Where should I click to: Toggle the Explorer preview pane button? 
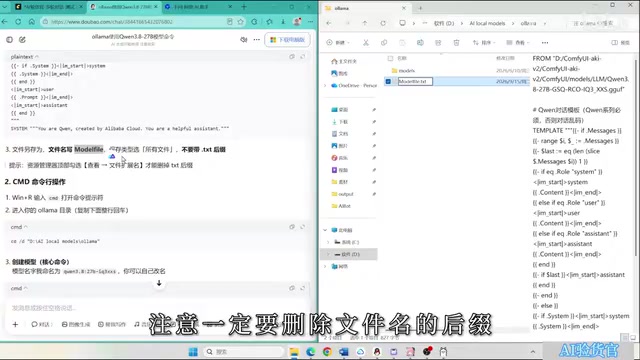[x=620, y=42]
